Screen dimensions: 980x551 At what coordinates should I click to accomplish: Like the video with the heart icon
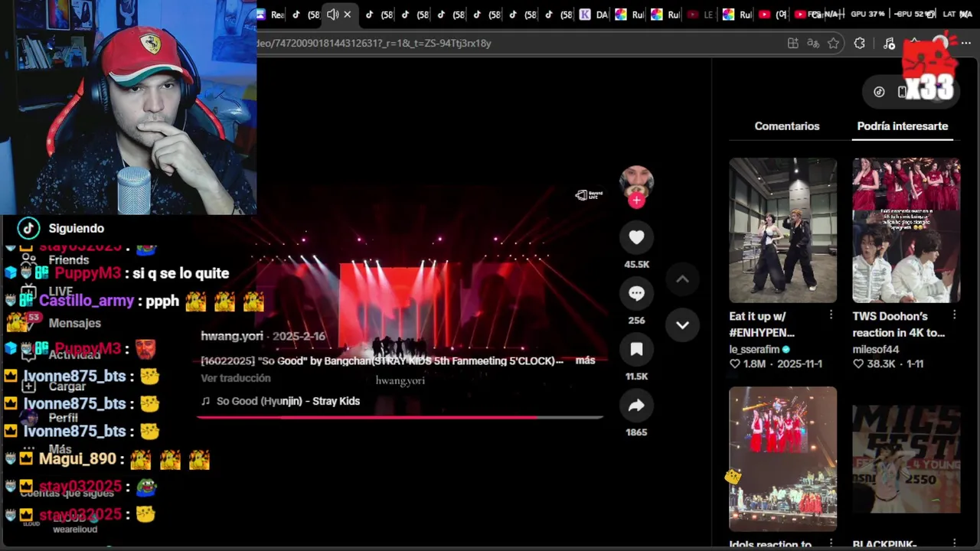(x=636, y=237)
